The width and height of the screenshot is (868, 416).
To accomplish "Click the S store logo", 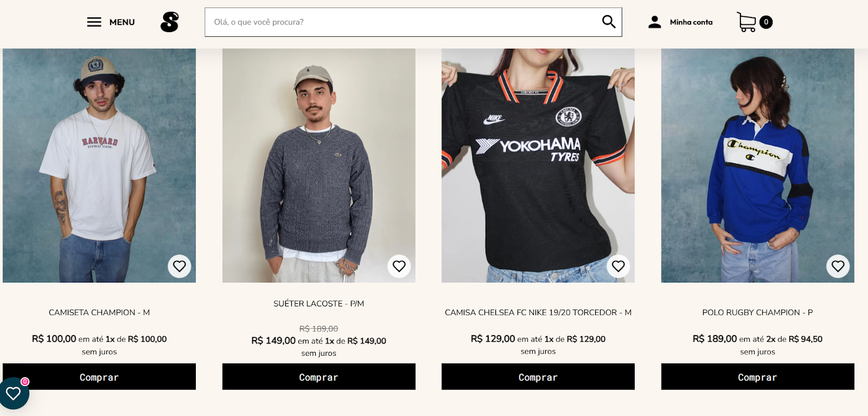I will [169, 22].
